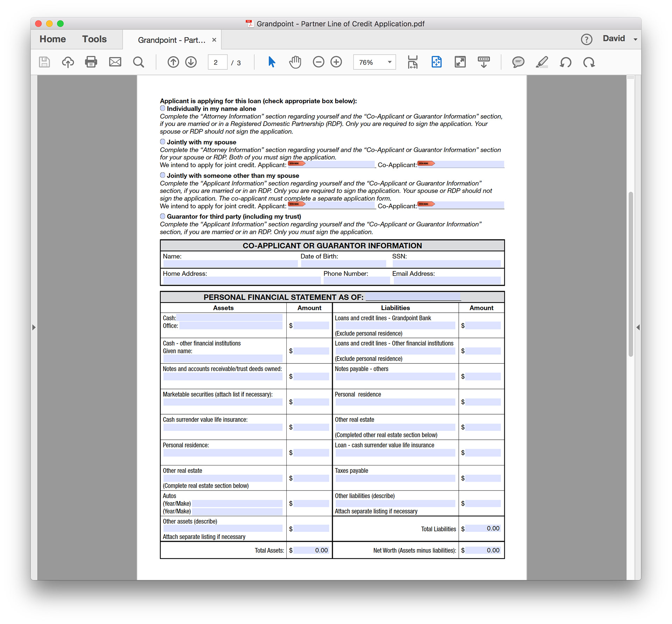Screen dimensions: 672x624
Task: Enter full screen mode icon
Action: [460, 62]
